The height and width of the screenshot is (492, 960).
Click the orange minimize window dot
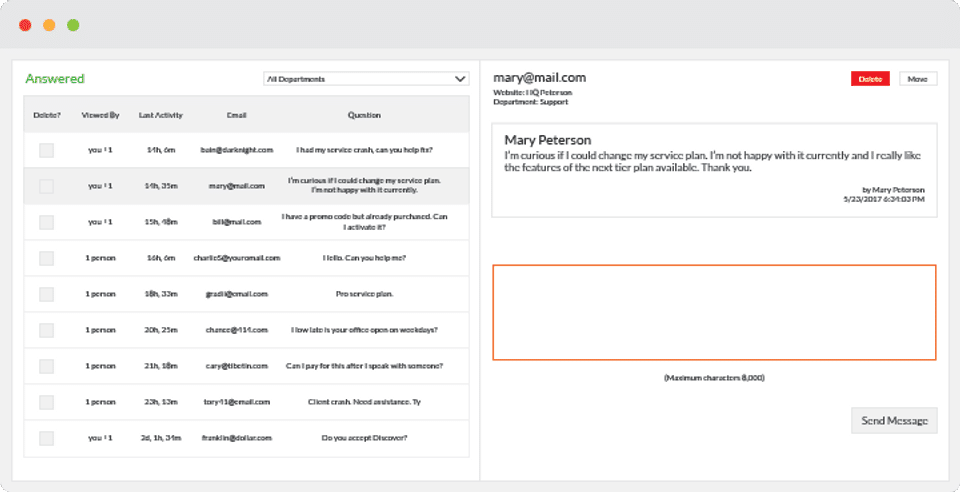tap(49, 25)
